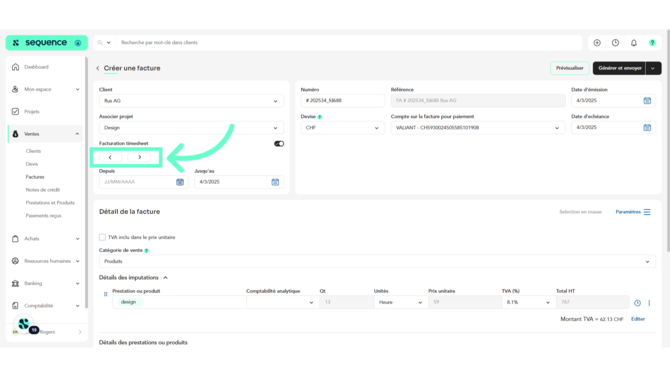
Task: Open Devis in the Ventes submenu
Action: pyautogui.click(x=32, y=164)
